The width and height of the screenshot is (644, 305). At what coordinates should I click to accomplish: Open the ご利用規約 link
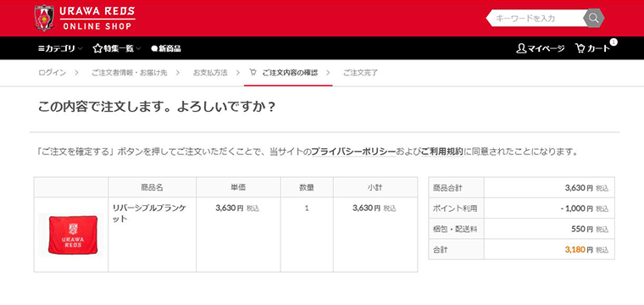pyautogui.click(x=442, y=152)
